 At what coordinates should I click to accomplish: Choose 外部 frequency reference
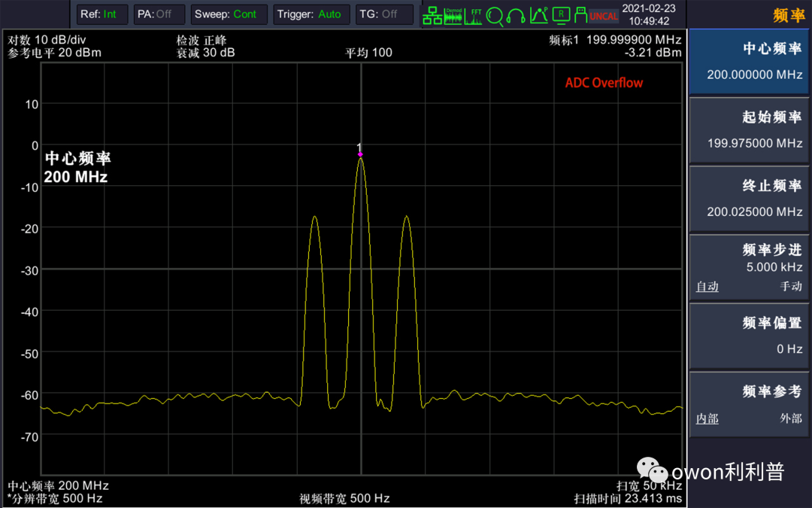click(x=791, y=418)
